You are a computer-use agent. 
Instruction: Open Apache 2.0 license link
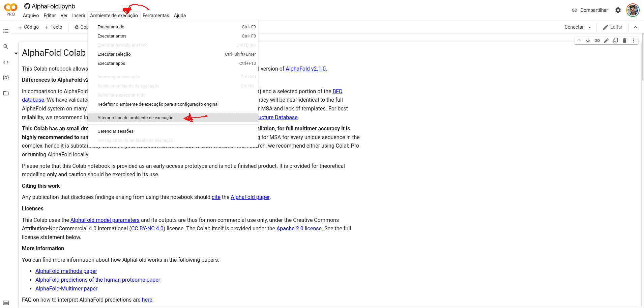(299, 229)
